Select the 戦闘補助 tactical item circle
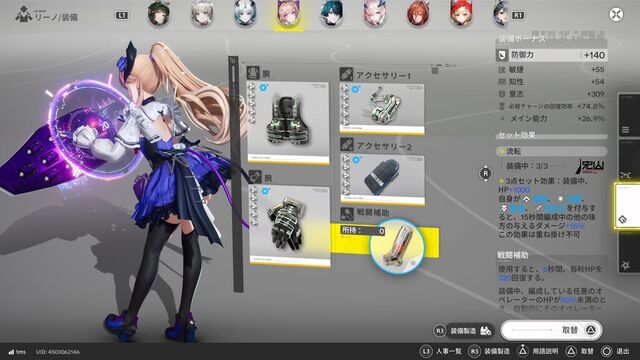The height and width of the screenshot is (360, 640). (396, 246)
